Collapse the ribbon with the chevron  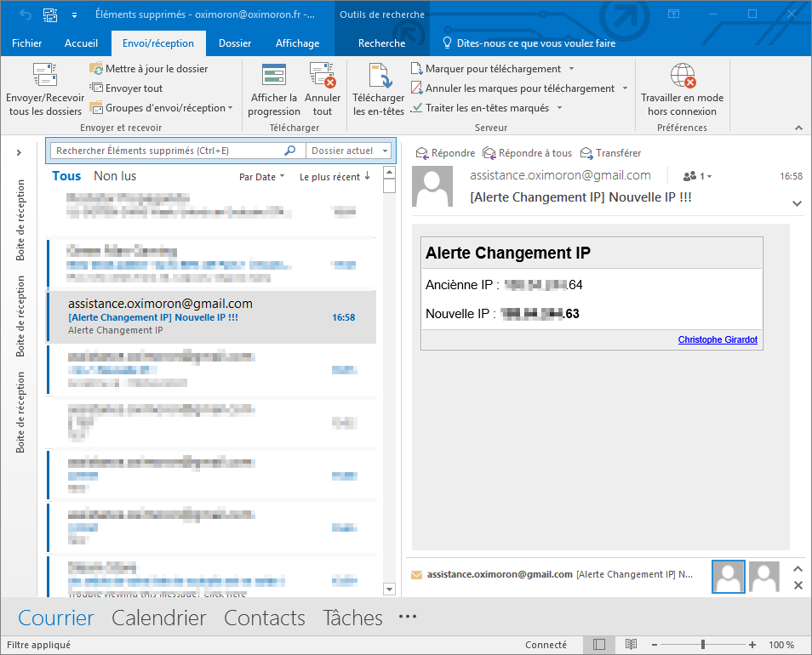pos(798,128)
